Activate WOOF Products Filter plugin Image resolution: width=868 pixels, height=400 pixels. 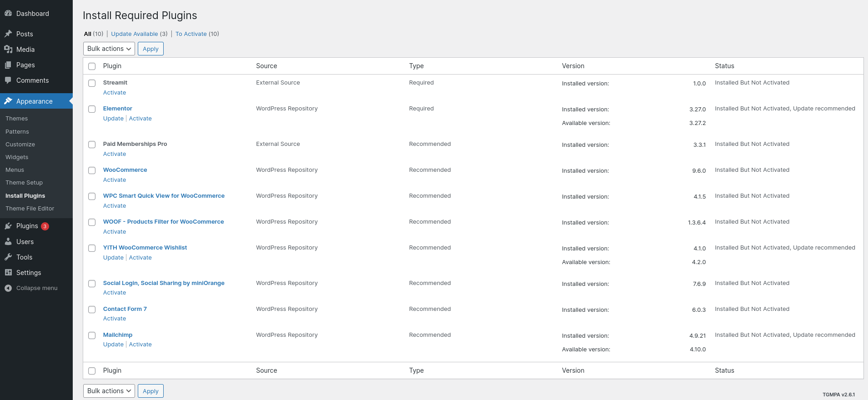(x=115, y=232)
